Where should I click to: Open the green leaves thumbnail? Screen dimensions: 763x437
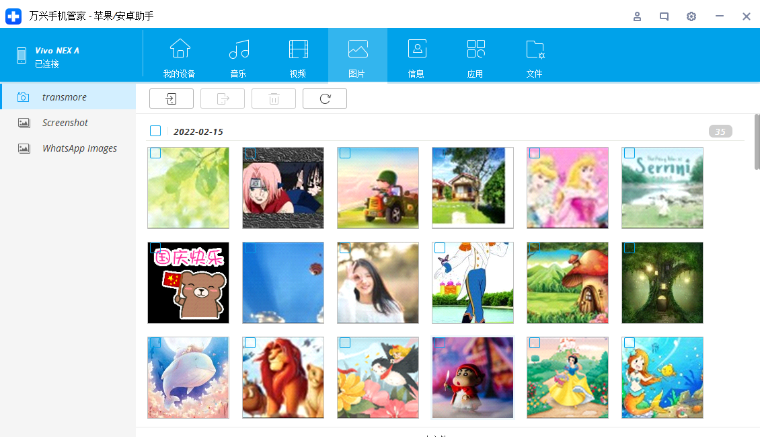188,188
